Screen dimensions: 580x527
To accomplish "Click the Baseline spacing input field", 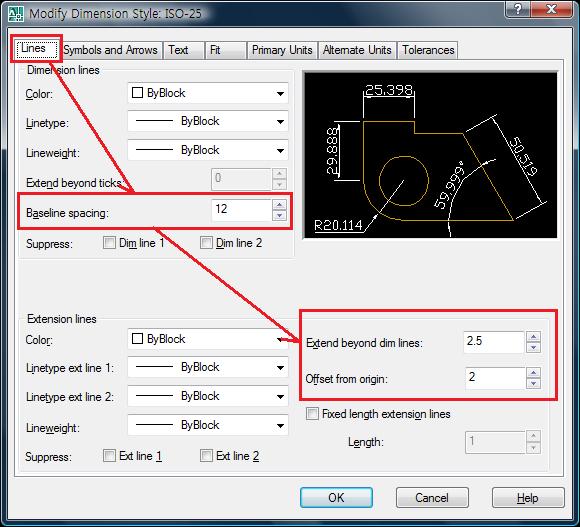I will coord(242,210).
